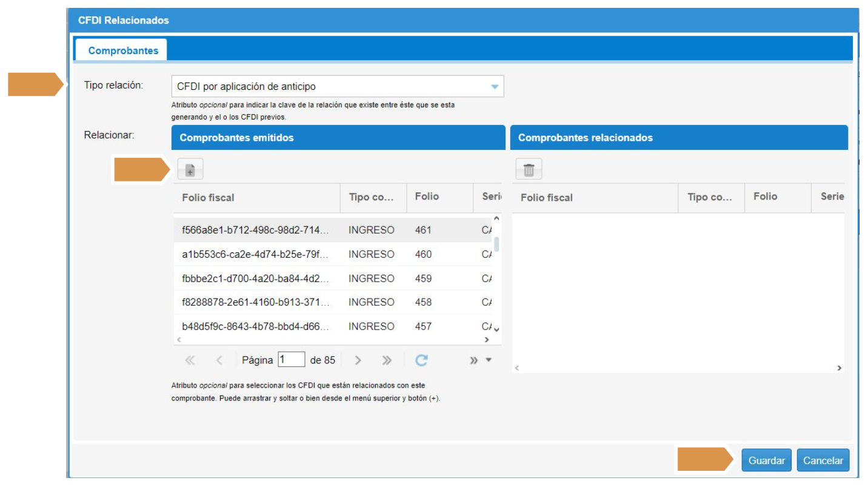Jump to last page arrow
This screenshot has width=868, height=489.
click(x=387, y=360)
